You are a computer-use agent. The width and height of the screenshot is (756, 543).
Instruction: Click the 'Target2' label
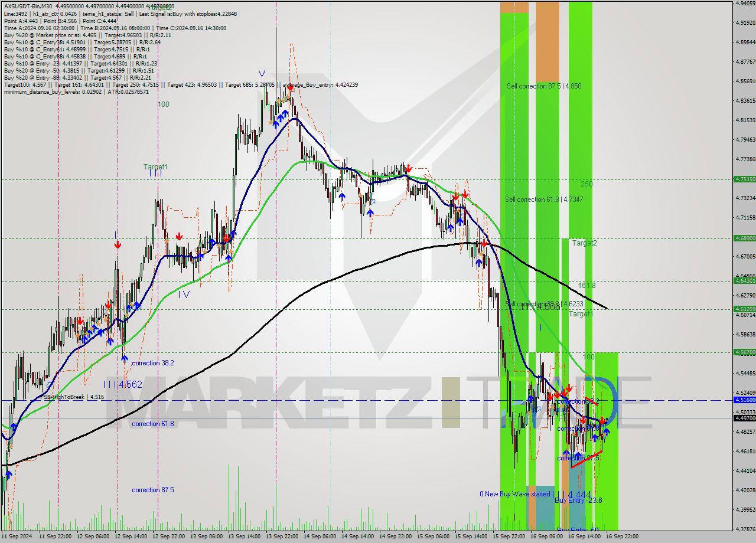click(584, 243)
